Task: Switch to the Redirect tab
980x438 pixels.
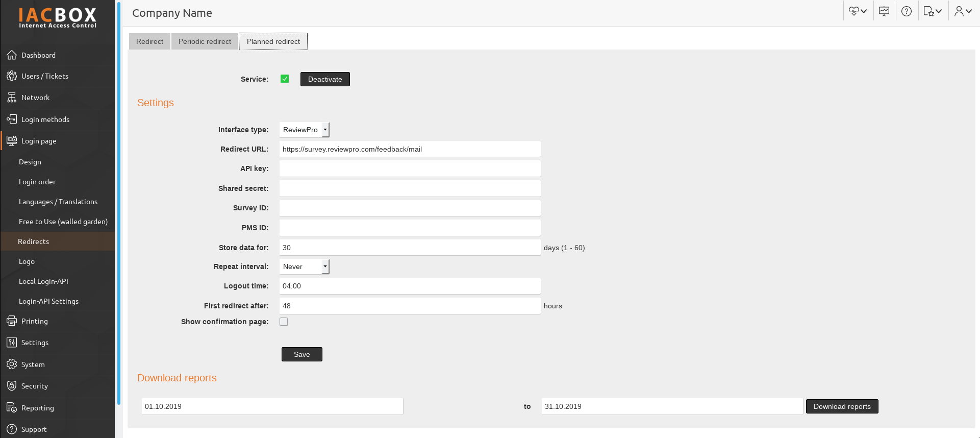Action: (x=149, y=41)
